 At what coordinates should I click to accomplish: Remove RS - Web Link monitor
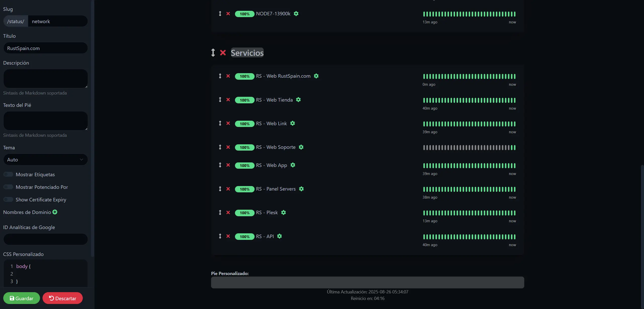[x=228, y=123]
